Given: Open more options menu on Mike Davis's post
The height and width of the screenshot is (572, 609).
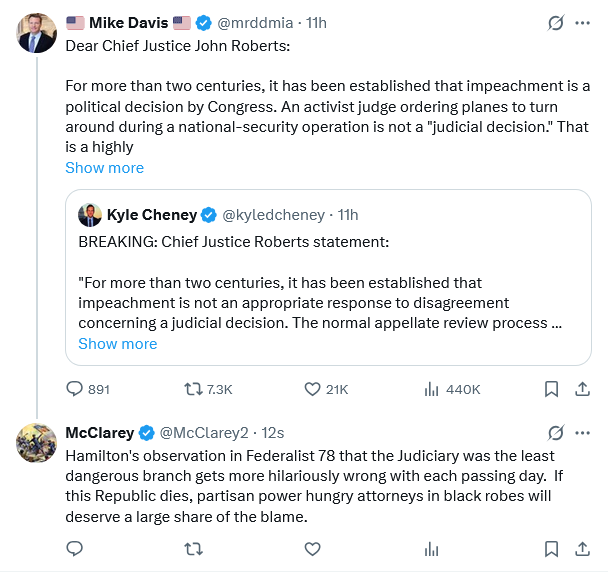Looking at the screenshot, I should [x=583, y=23].
